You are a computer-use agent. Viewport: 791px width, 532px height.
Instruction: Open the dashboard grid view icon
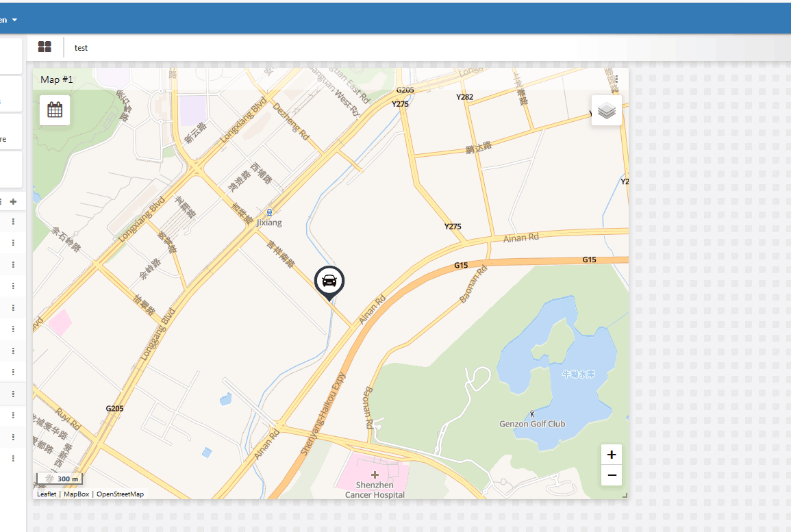45,47
